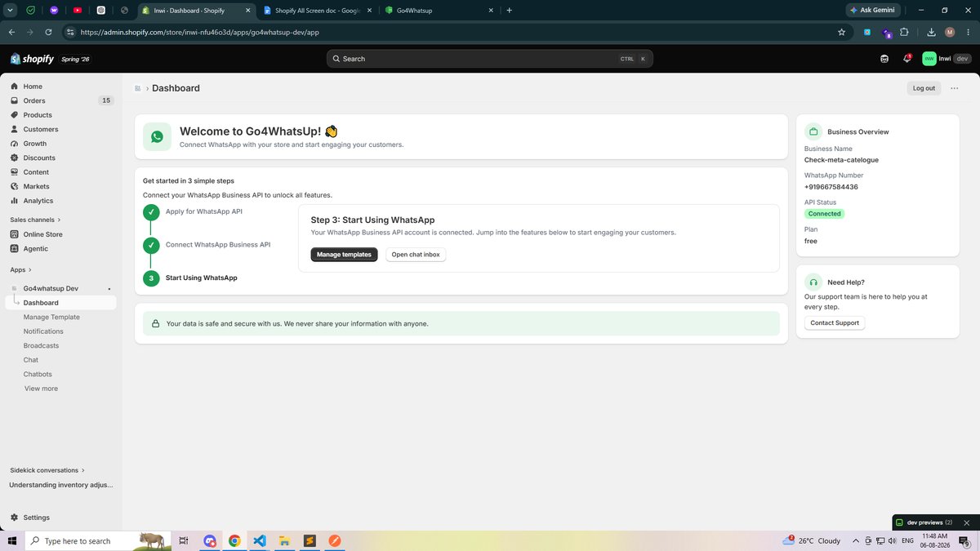Image resolution: width=980 pixels, height=551 pixels.
Task: Open the Chrome taskbar icon
Action: [234, 540]
